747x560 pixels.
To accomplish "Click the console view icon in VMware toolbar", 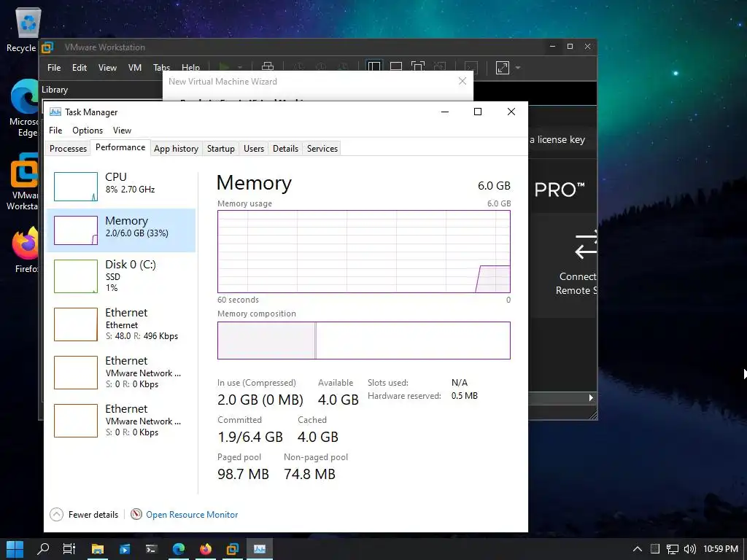I will (x=471, y=68).
